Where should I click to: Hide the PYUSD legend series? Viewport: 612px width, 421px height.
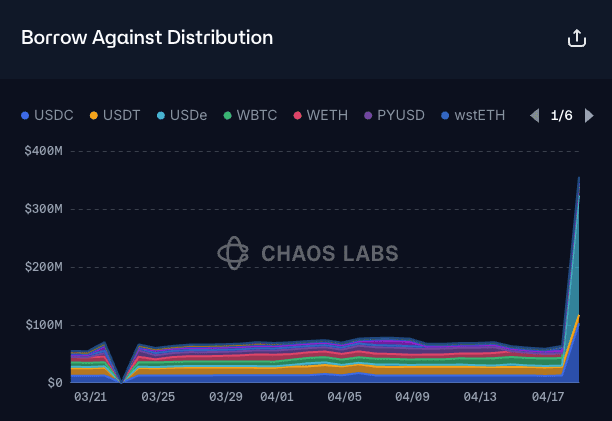point(394,115)
